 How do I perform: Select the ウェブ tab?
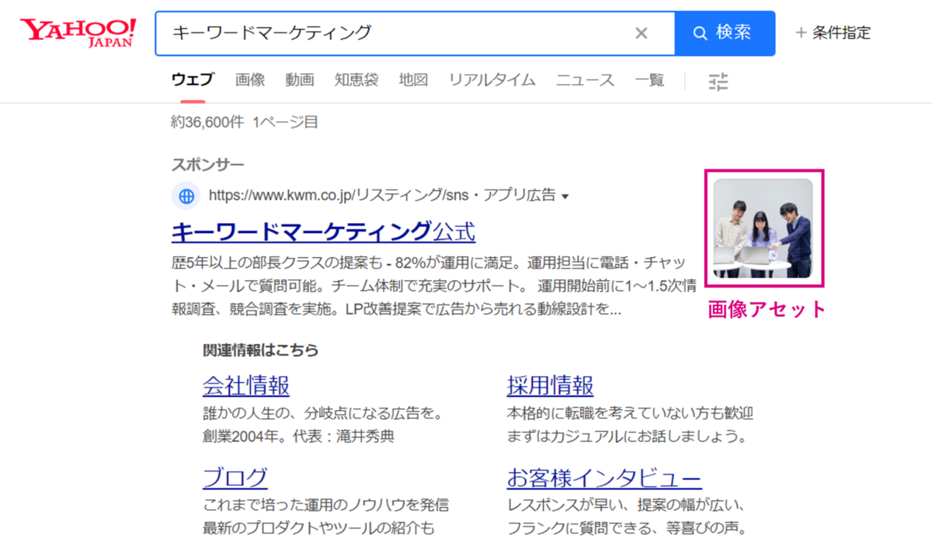[x=193, y=79]
